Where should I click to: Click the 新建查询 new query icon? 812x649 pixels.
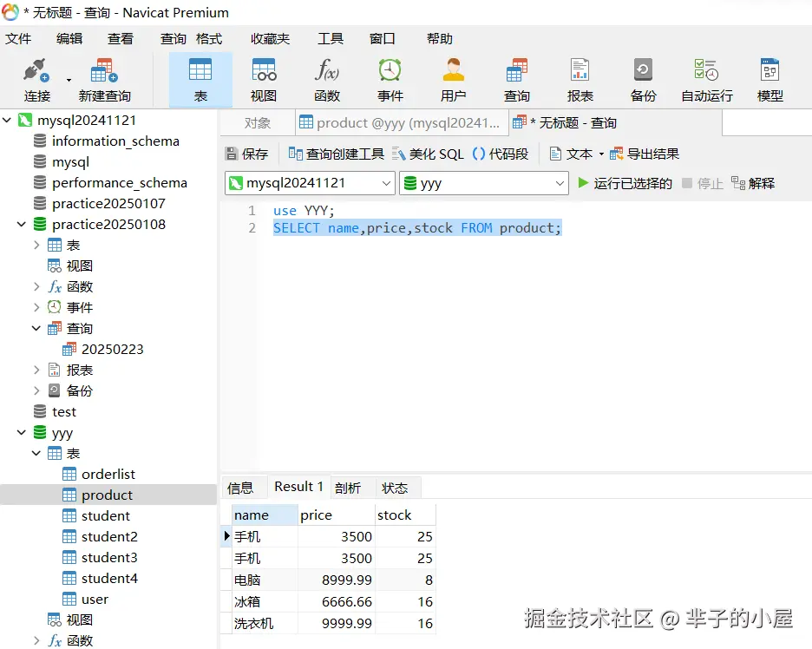click(104, 80)
